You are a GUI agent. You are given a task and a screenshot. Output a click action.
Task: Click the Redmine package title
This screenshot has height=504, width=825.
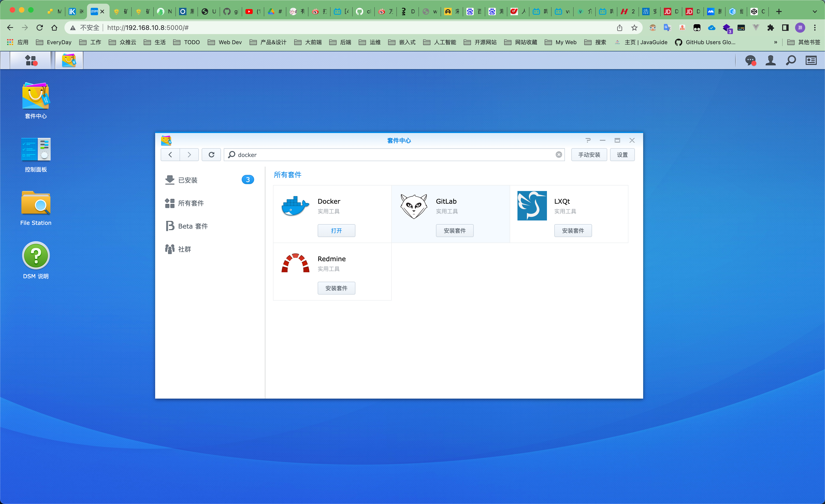pos(331,259)
